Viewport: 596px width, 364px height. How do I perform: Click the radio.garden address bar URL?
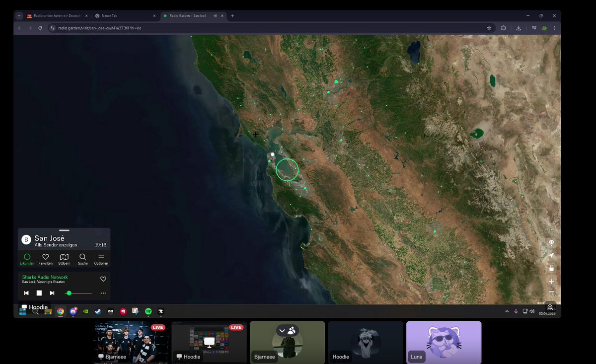pos(100,28)
